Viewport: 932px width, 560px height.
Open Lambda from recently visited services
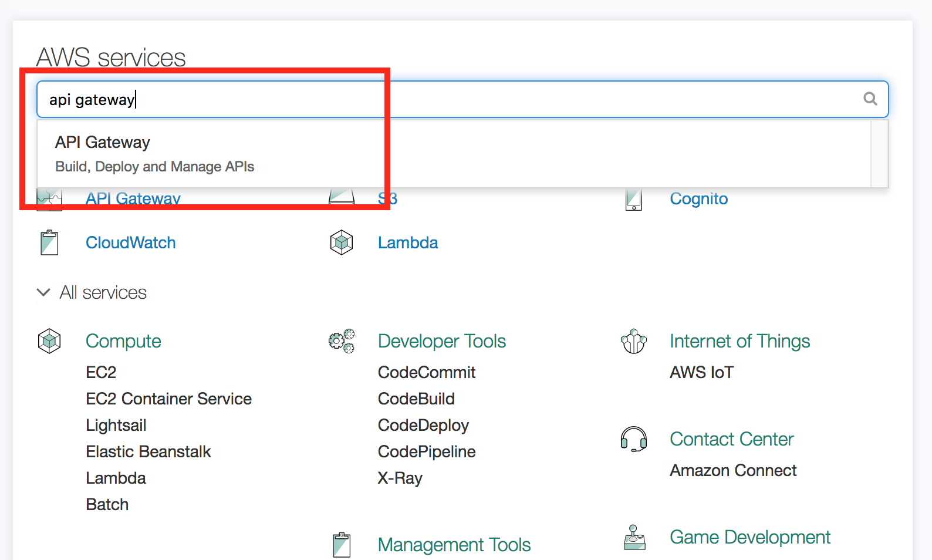(408, 242)
